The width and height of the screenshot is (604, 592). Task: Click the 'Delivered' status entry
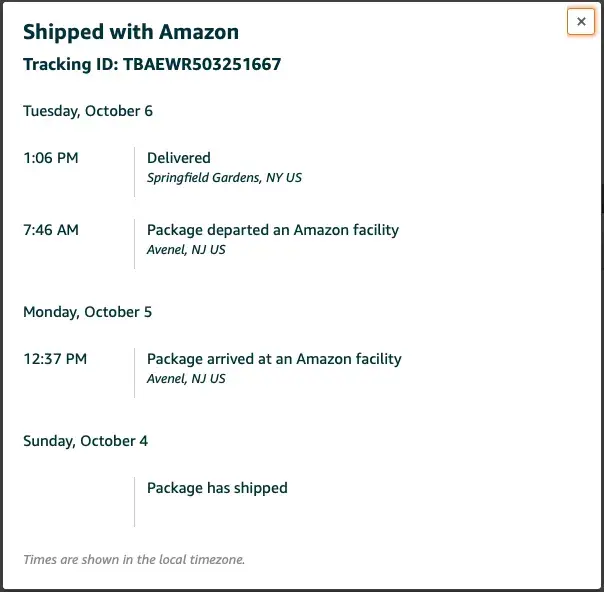point(179,158)
